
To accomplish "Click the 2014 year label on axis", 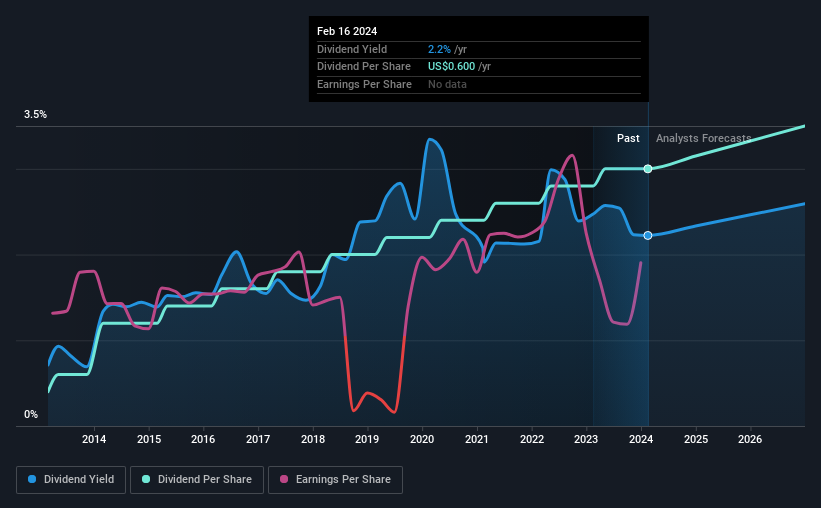I will [94, 439].
